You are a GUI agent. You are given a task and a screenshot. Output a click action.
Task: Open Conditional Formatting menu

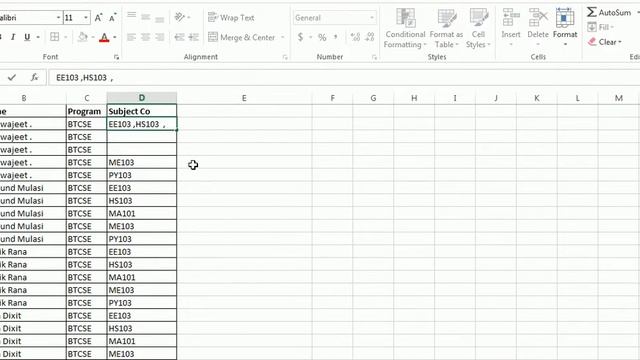tap(405, 28)
